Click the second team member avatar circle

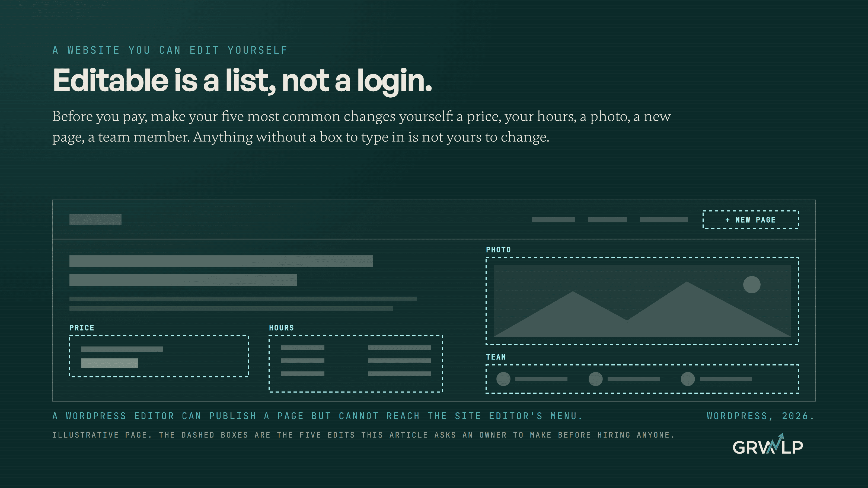595,379
